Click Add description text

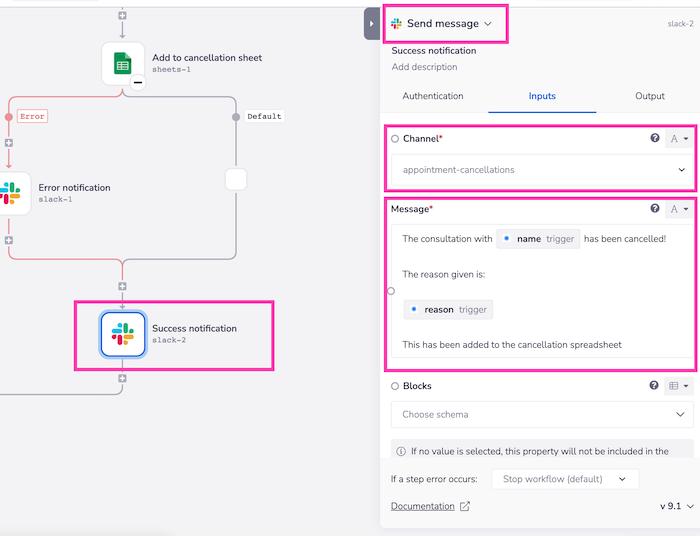424,67
